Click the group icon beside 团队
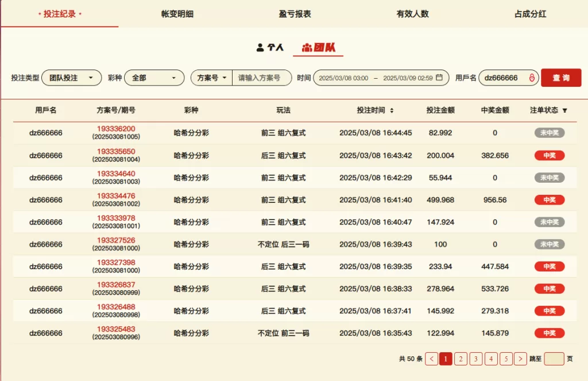 (307, 47)
